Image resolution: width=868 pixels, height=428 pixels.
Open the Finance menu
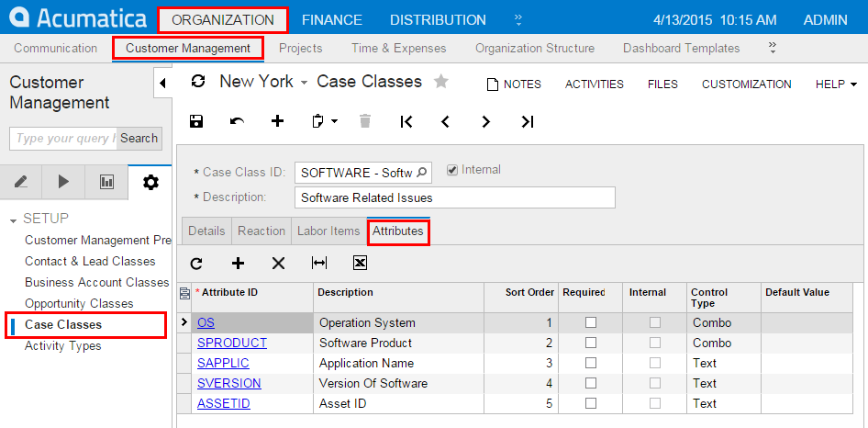[331, 19]
